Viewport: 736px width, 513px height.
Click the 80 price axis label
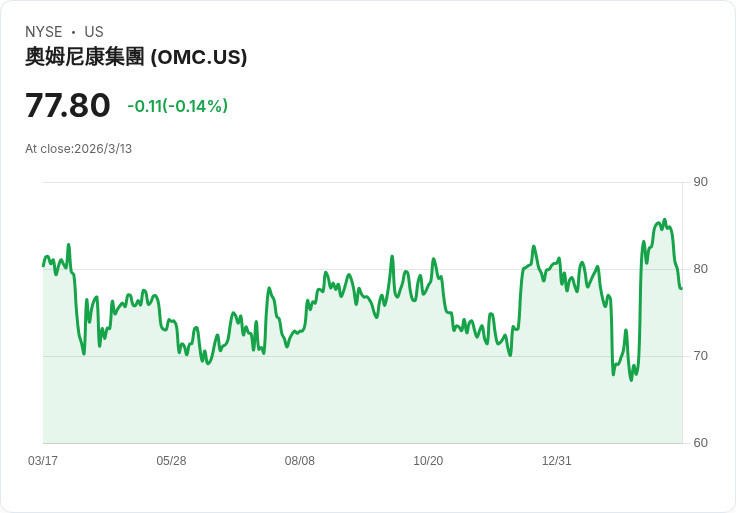point(700,269)
